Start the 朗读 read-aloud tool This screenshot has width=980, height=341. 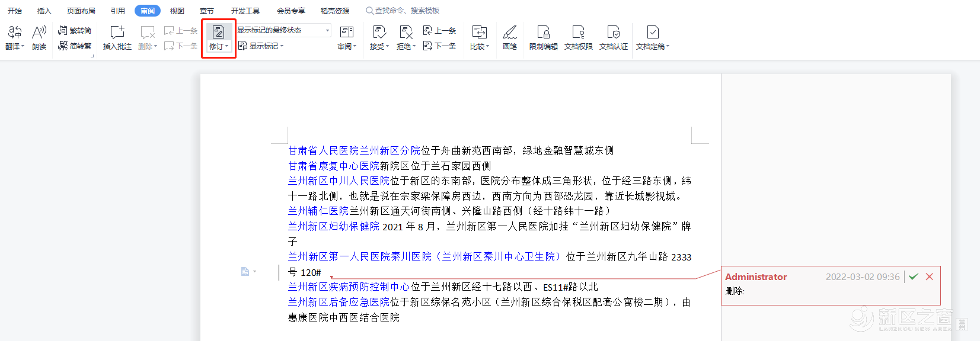tap(39, 38)
